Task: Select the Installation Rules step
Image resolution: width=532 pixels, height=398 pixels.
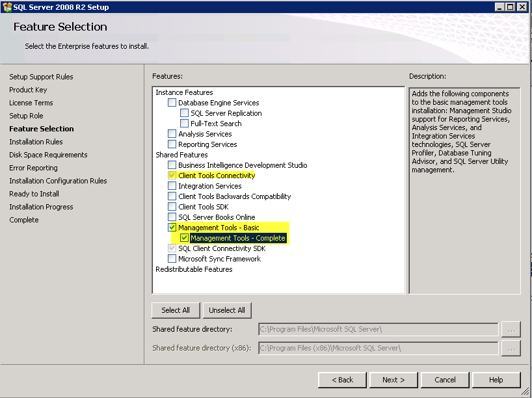Action: coord(36,142)
